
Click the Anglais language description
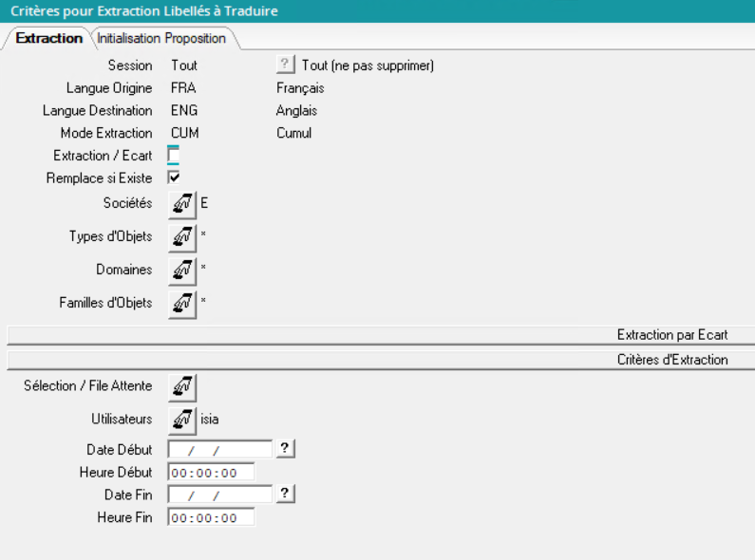(x=296, y=111)
